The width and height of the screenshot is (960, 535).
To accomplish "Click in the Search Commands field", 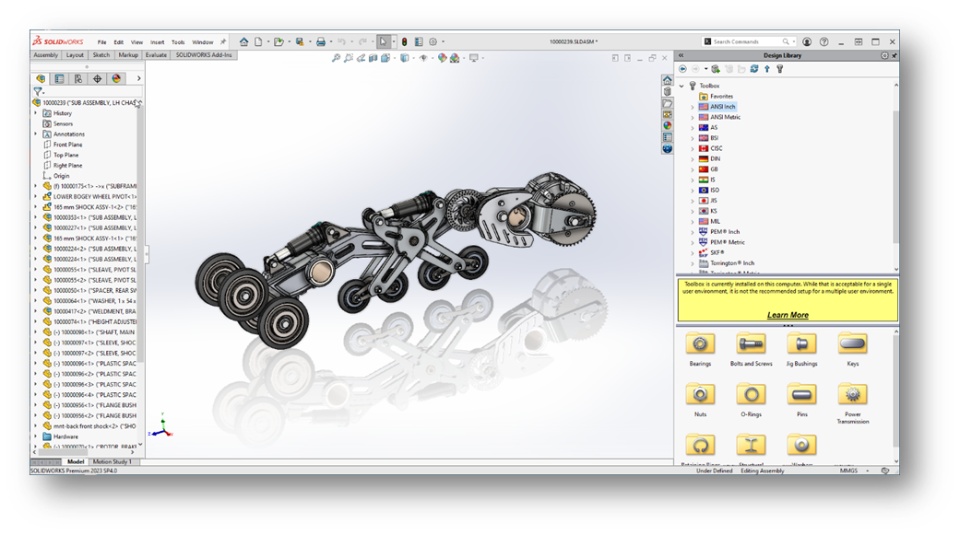I will (748, 42).
